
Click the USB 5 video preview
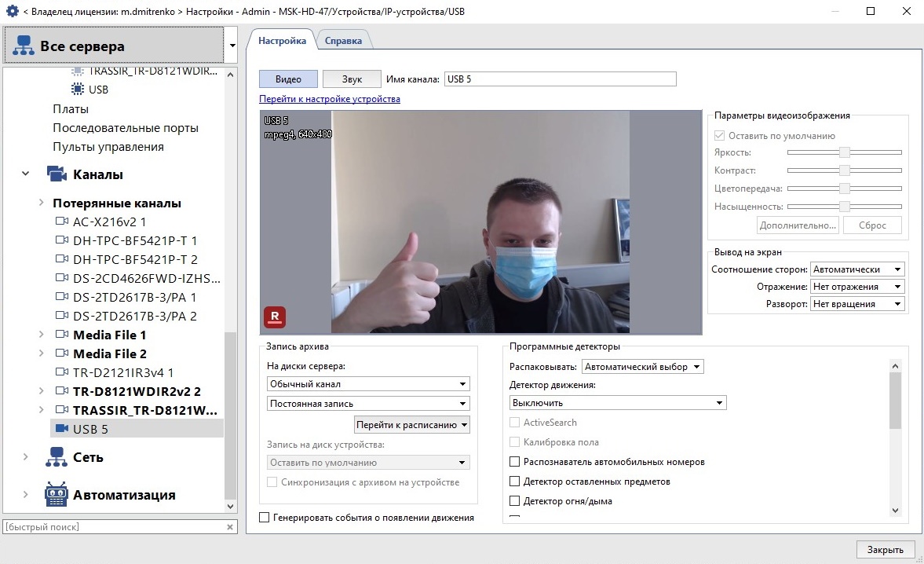coord(481,222)
